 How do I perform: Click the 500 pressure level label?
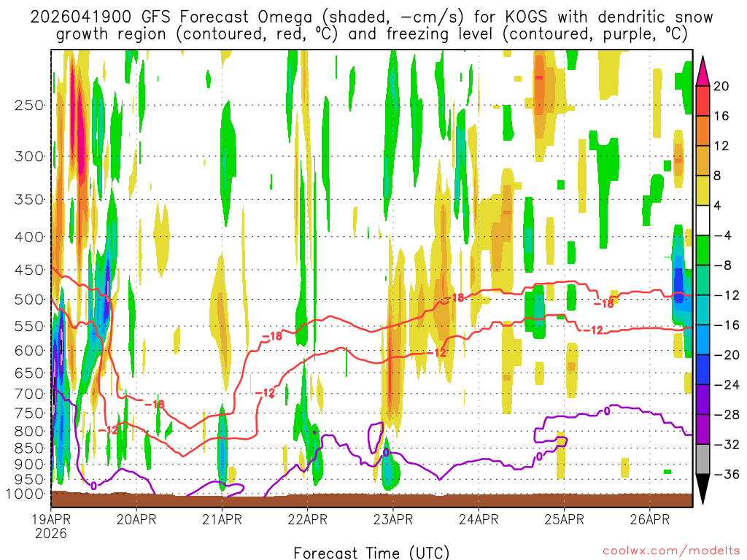point(29,299)
